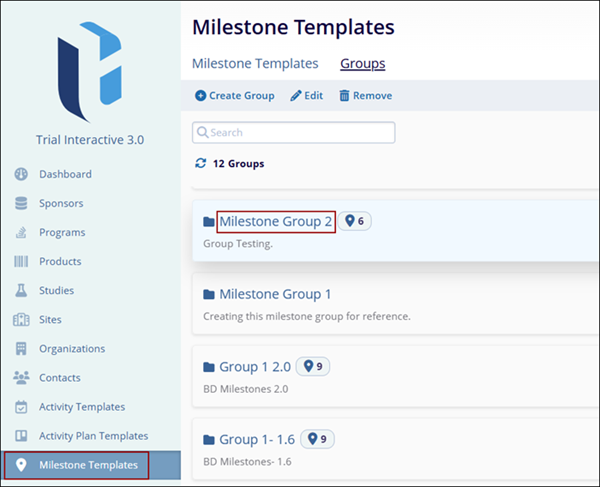Click the Studies flask icon
Viewport: 600px width, 487px height.
coord(21,290)
